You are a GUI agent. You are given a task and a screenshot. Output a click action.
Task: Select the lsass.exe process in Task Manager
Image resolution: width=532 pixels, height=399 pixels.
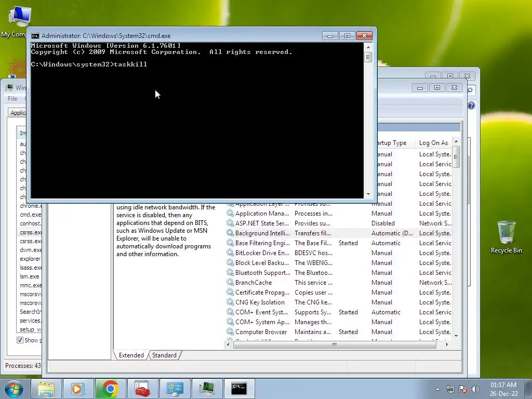pos(31,268)
